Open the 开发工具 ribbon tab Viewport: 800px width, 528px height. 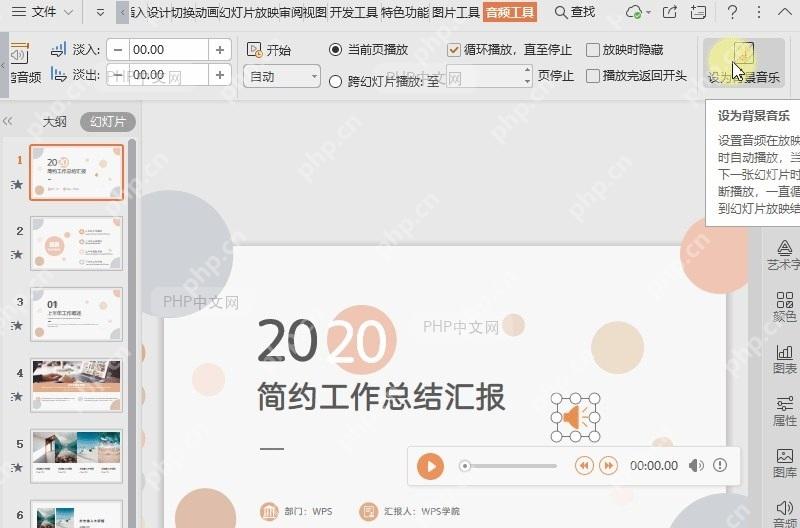354,12
